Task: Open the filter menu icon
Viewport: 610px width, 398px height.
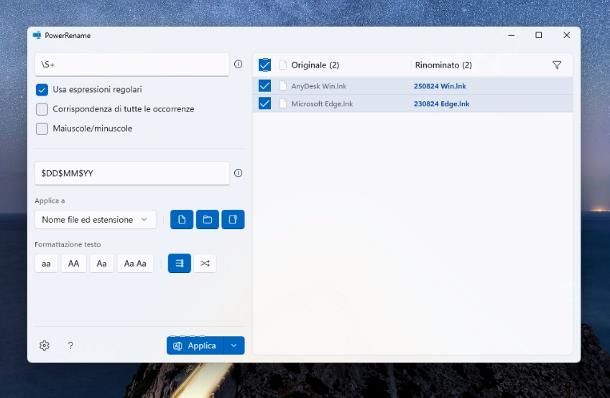Action: [x=557, y=65]
